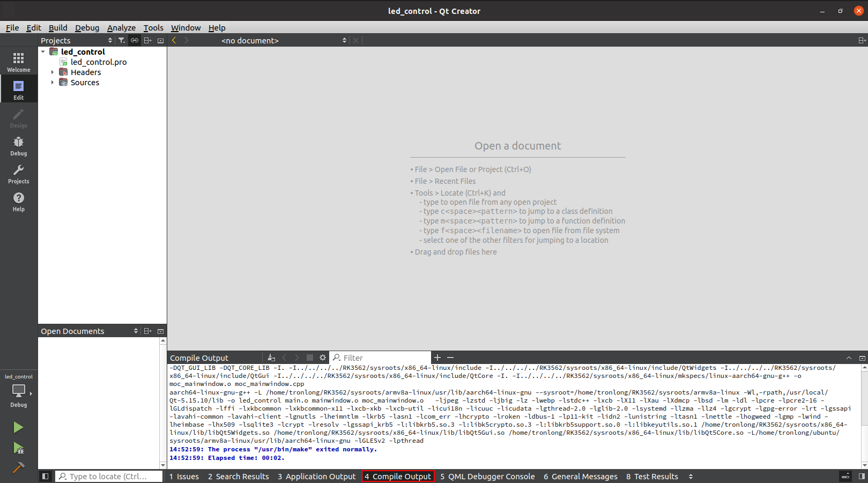Open the Edit menu

tap(34, 28)
